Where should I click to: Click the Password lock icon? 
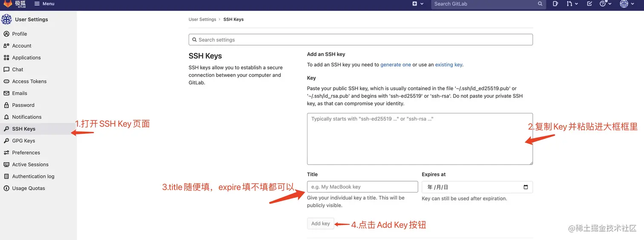coord(6,105)
